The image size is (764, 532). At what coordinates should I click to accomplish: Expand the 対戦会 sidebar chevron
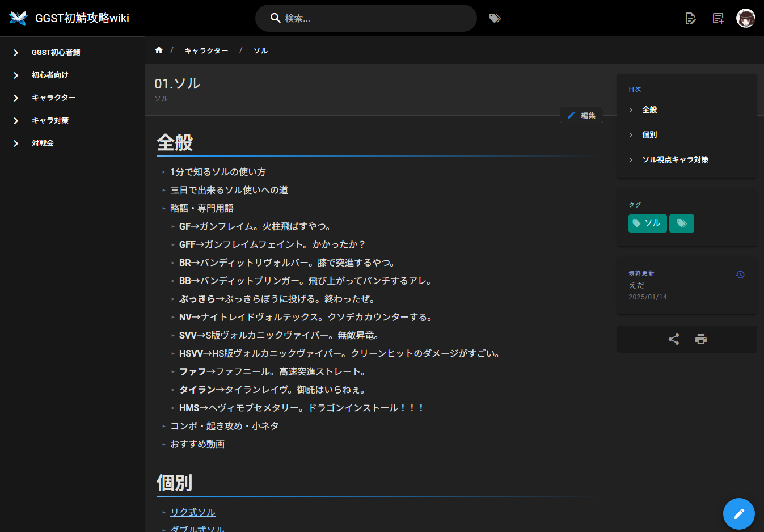pos(16,143)
